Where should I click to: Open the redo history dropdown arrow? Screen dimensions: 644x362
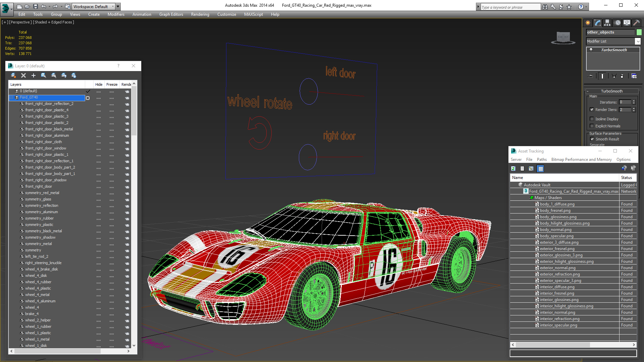pyautogui.click(x=61, y=6)
